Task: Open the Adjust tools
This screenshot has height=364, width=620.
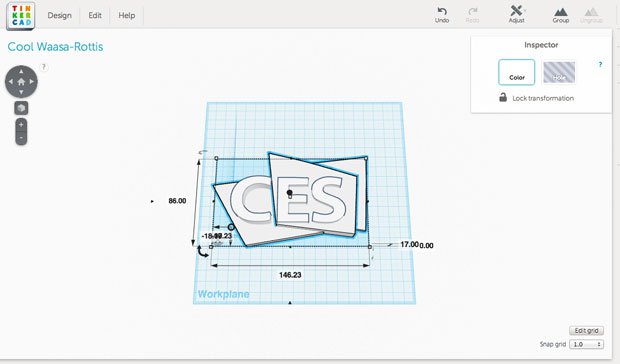Action: 516,15
